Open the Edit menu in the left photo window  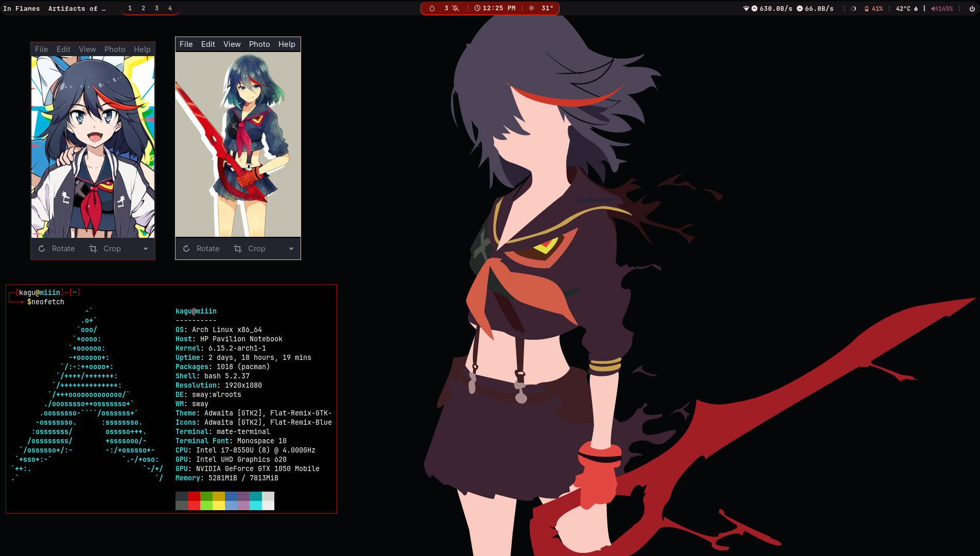63,49
